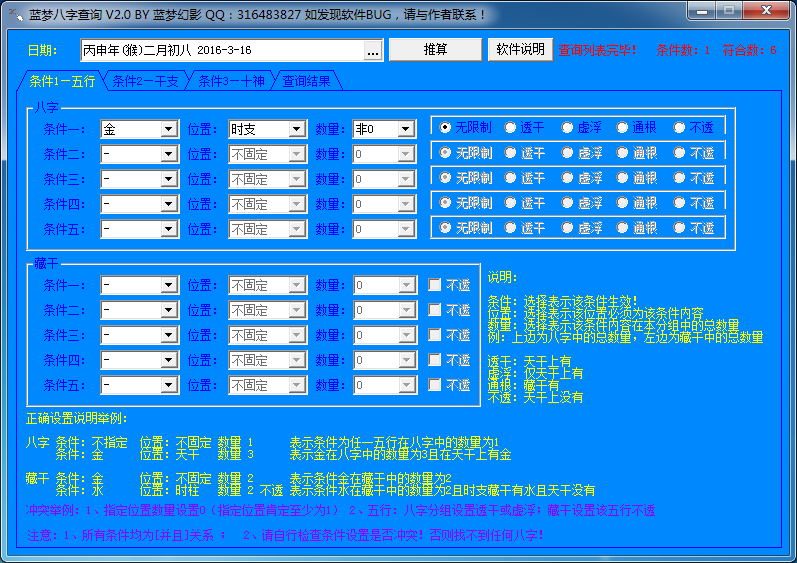Click the 正确设置说明举例: heading text
Screen dimensions: 797x563
76,418
